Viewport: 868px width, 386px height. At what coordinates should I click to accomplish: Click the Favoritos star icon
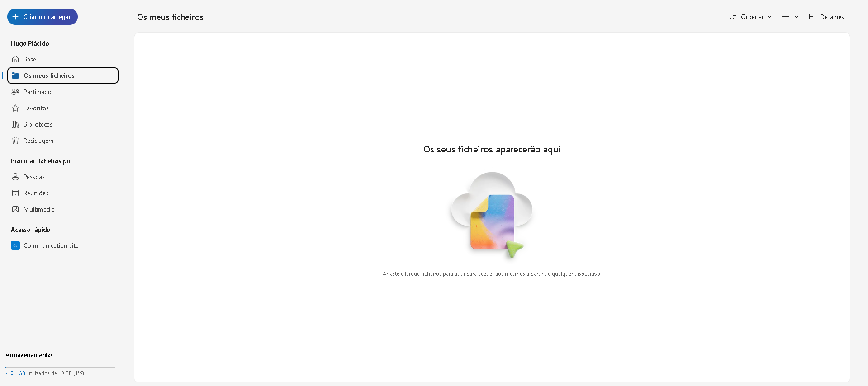pyautogui.click(x=15, y=108)
